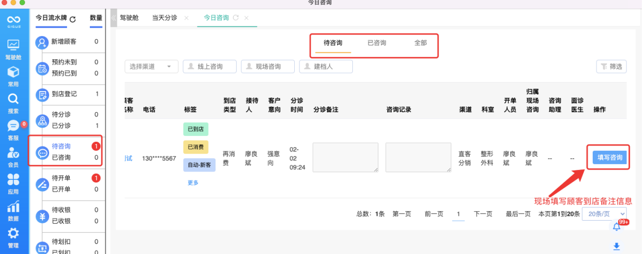Open the 选择渠道 dropdown
This screenshot has height=254, width=644.
151,66
